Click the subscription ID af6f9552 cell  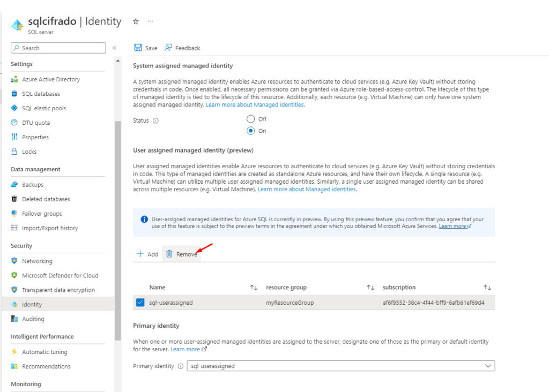coord(433,303)
